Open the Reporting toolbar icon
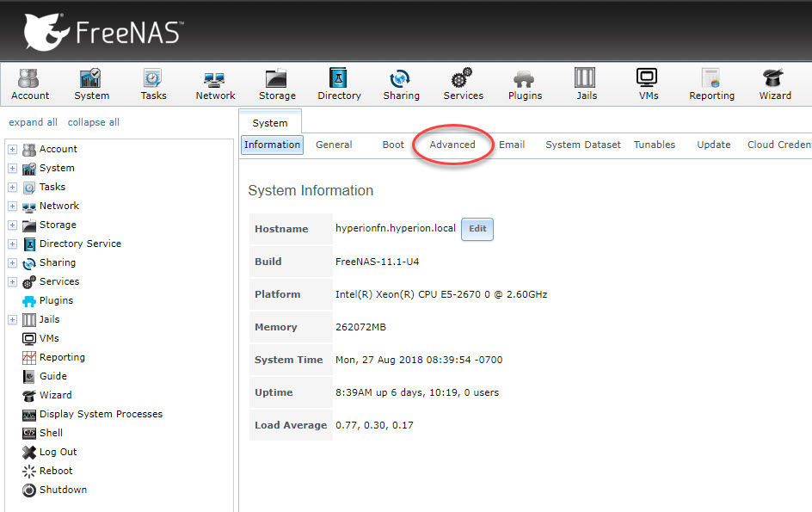Viewport: 812px width, 512px height. (711, 84)
